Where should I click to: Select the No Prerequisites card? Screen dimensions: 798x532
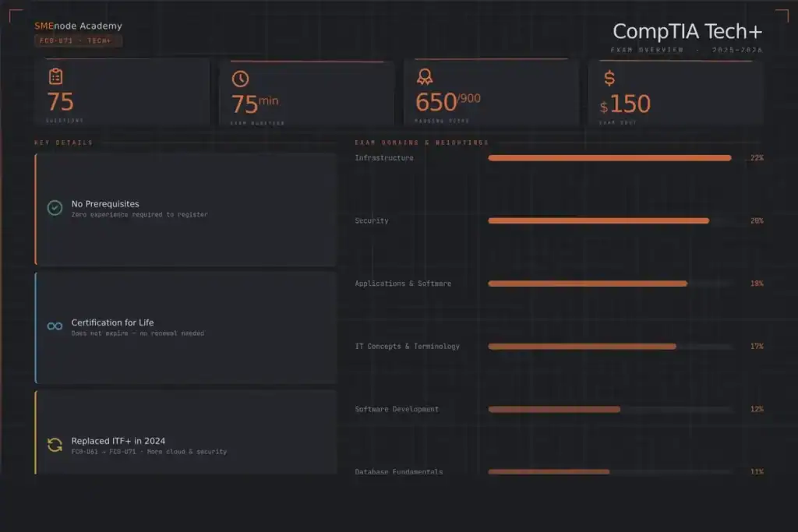coord(185,209)
